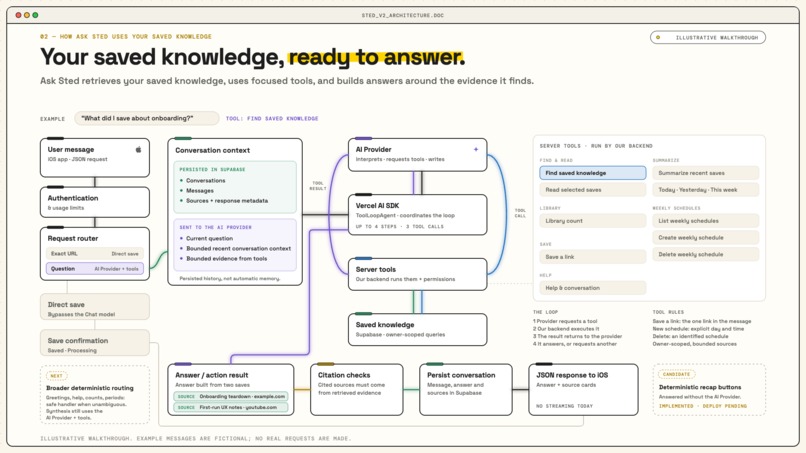Viewport: 806px width, 453px height.
Task: Click the 'Deterministic recap buttons' heading
Action: coord(700,387)
